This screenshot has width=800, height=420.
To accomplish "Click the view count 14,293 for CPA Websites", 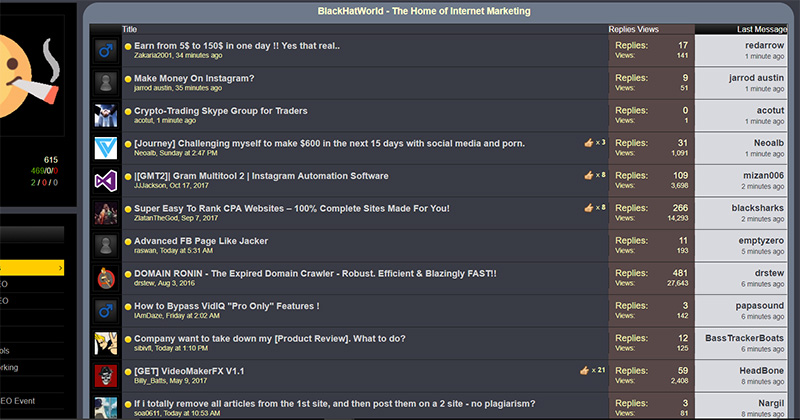I will click(x=678, y=218).
